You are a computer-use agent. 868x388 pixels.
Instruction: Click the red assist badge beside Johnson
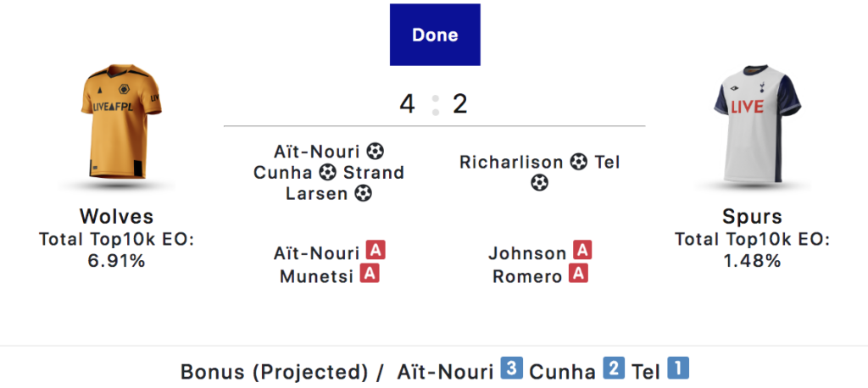(x=581, y=251)
